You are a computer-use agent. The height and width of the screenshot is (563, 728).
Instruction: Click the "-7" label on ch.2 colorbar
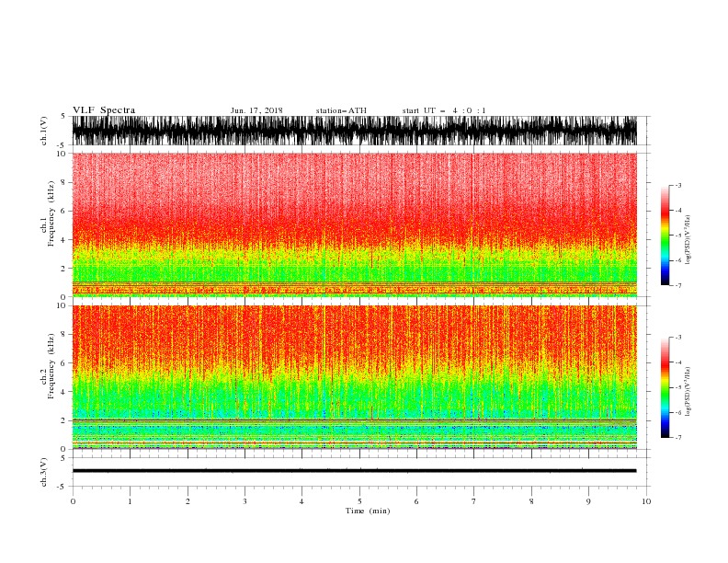click(678, 438)
